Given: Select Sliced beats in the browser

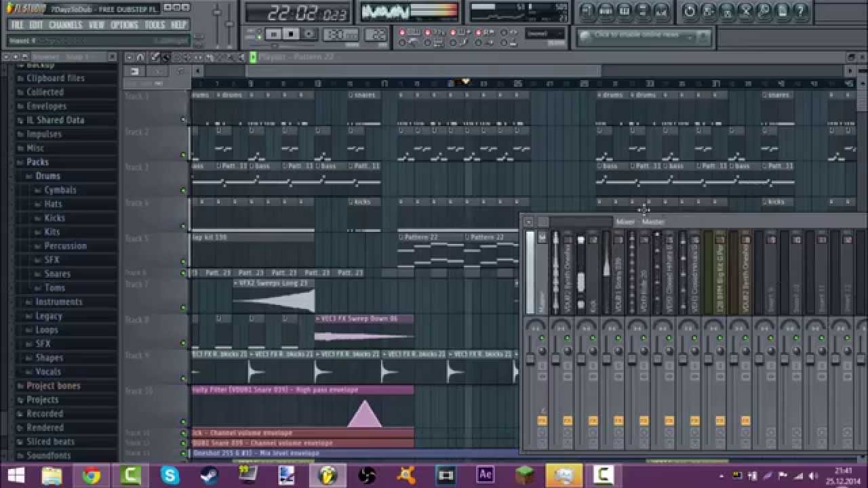Looking at the screenshot, I should pyautogui.click(x=51, y=441).
